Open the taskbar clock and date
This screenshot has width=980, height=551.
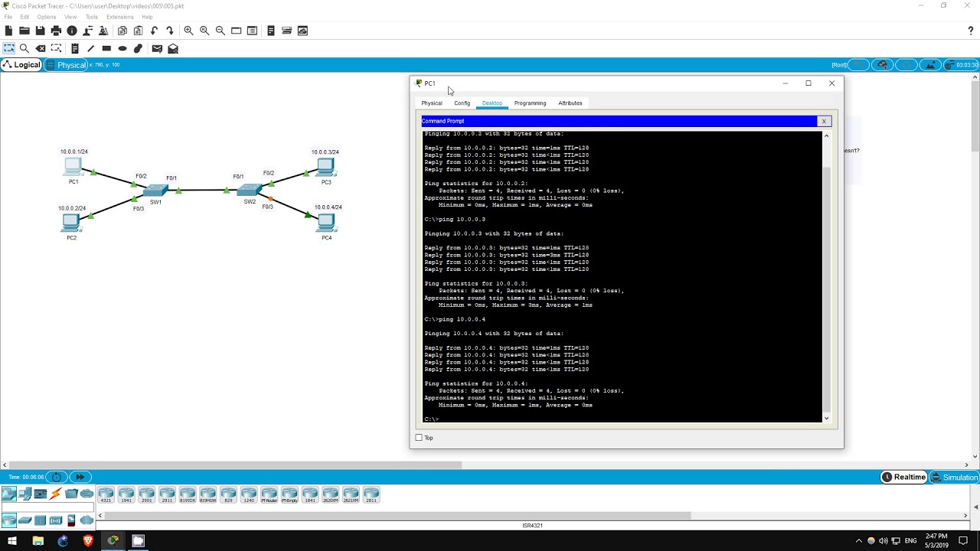pos(936,540)
